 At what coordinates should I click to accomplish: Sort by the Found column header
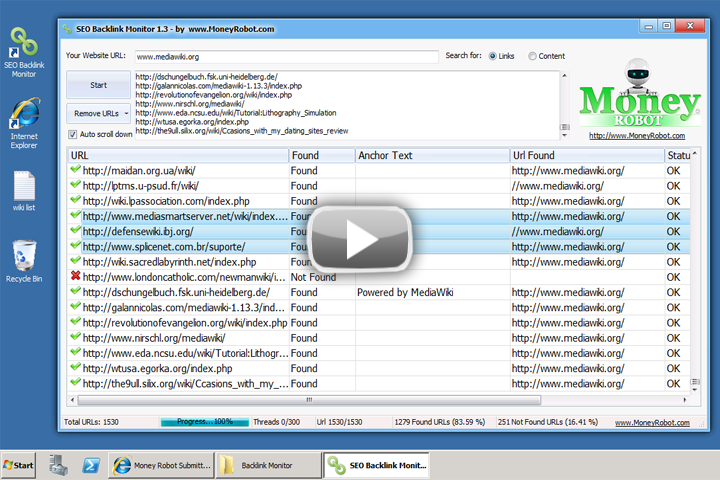(x=321, y=155)
